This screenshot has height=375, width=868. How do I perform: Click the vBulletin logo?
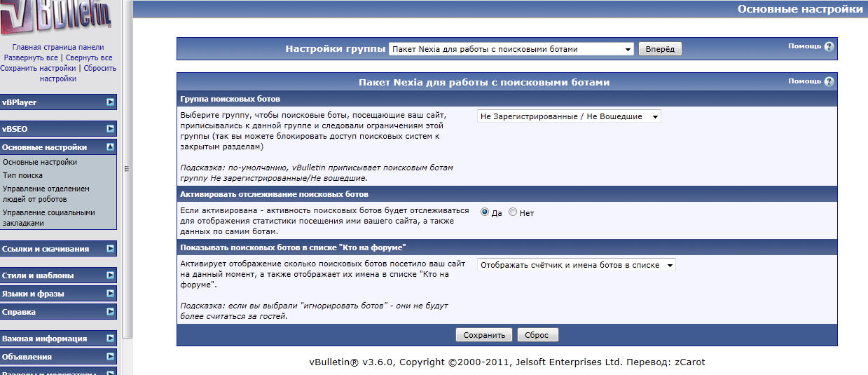click(x=55, y=19)
